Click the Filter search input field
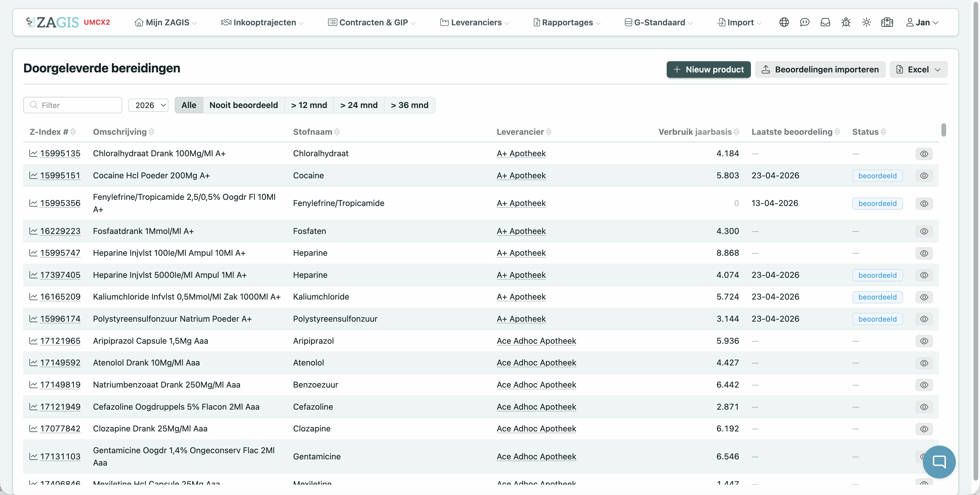Screen dimensions: 980x495 pos(73,105)
